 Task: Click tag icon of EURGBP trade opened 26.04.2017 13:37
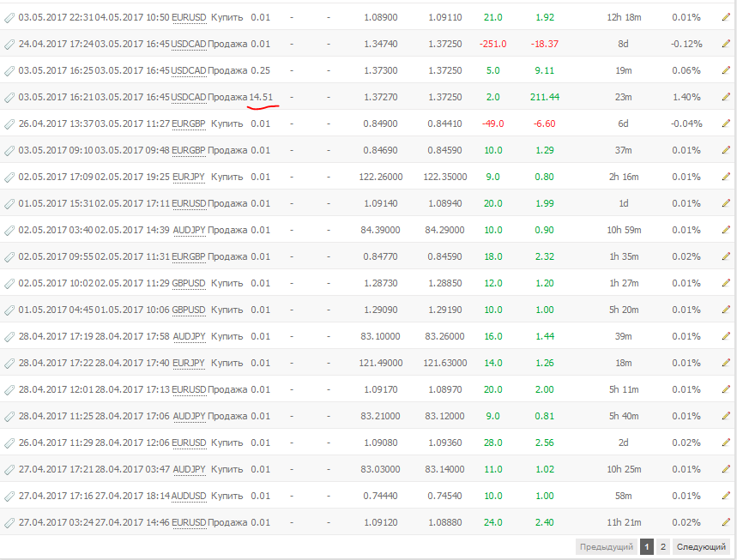click(x=9, y=124)
